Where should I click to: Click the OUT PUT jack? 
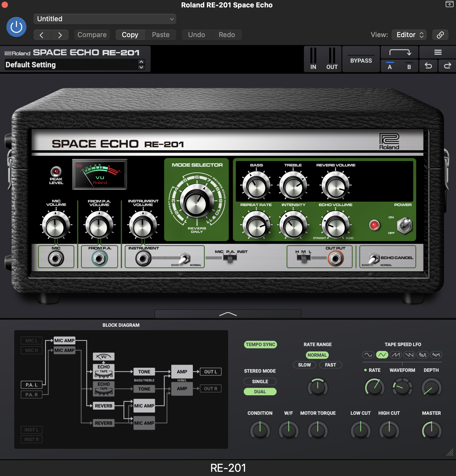pyautogui.click(x=336, y=258)
